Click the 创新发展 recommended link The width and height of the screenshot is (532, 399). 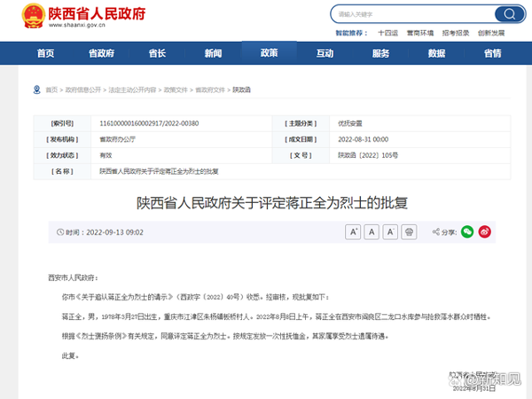[x=491, y=33]
